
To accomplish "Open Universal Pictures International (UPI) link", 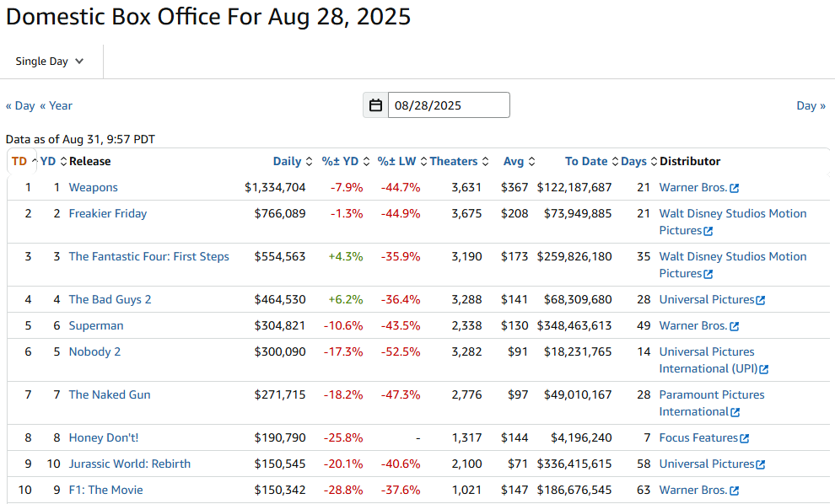I will 708,361.
